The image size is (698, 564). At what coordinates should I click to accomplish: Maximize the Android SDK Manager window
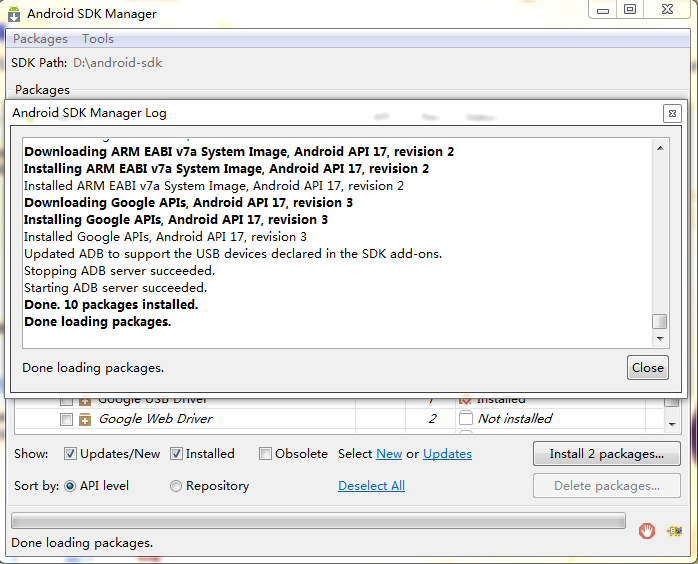[630, 9]
